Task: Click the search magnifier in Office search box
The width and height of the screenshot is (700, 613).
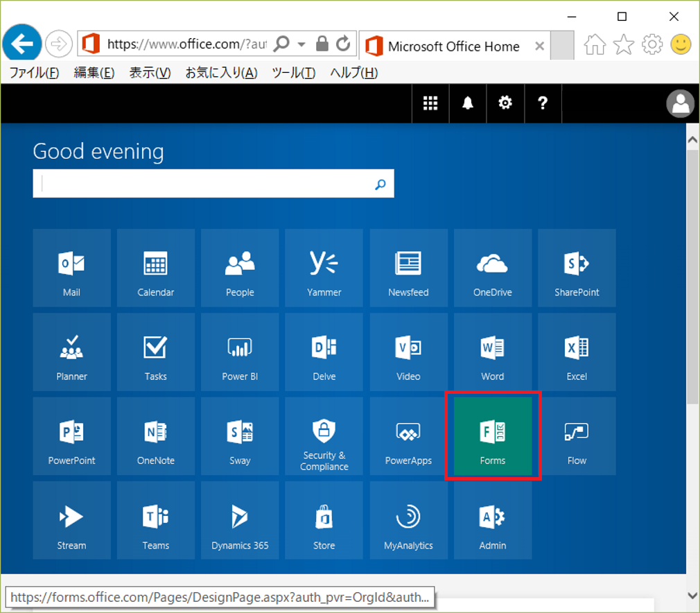Action: pyautogui.click(x=380, y=184)
